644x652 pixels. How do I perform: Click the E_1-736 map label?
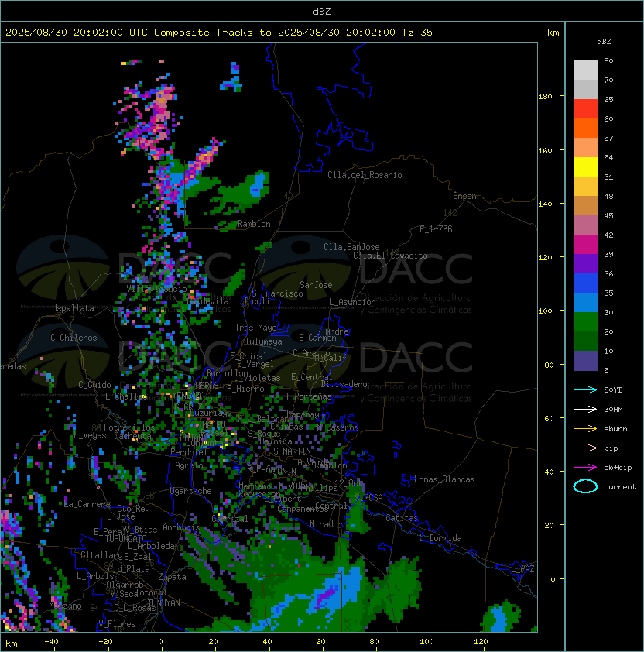(x=436, y=229)
